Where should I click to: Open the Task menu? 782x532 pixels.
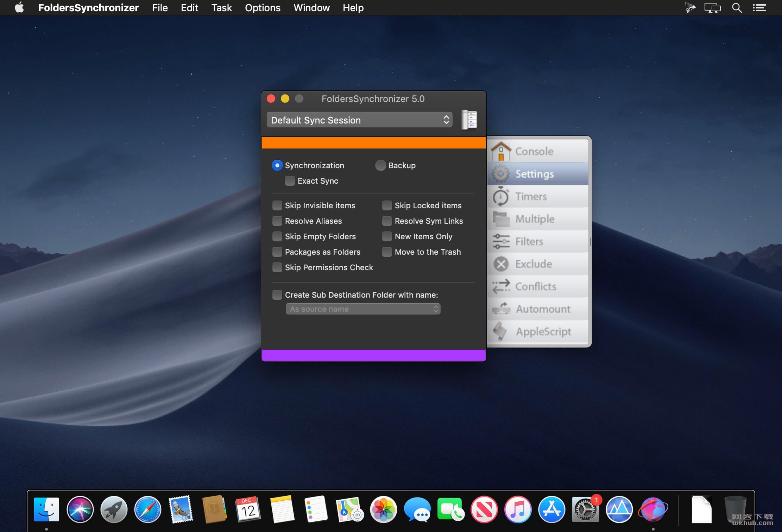pyautogui.click(x=221, y=8)
